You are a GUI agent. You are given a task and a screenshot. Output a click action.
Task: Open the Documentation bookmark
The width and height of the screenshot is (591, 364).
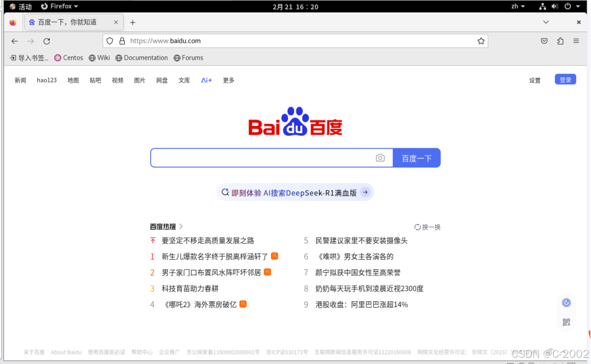(x=142, y=58)
